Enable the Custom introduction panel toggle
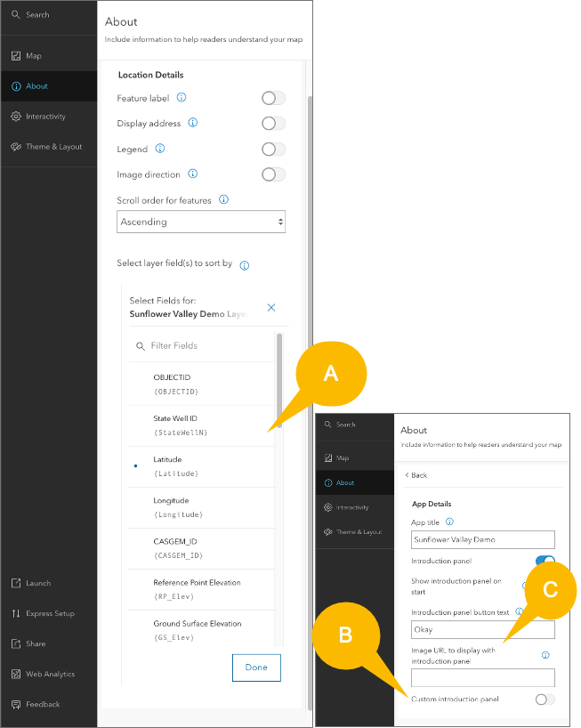Image resolution: width=581 pixels, height=728 pixels. 545,700
